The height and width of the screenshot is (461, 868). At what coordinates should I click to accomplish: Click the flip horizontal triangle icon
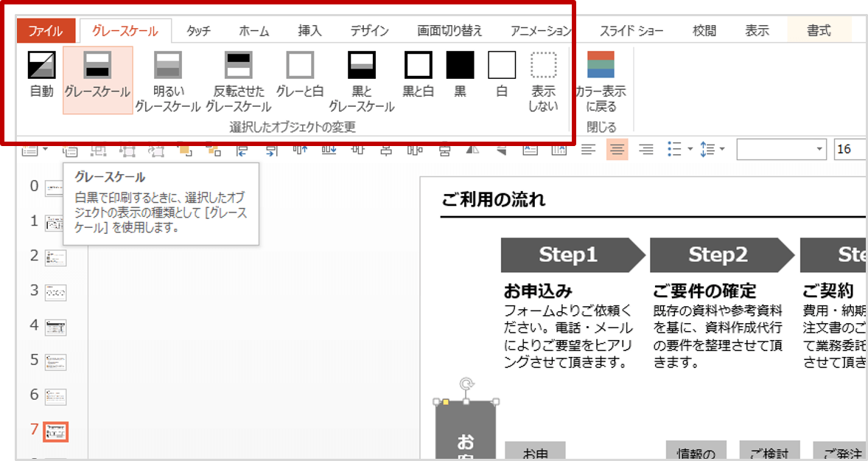(x=473, y=150)
